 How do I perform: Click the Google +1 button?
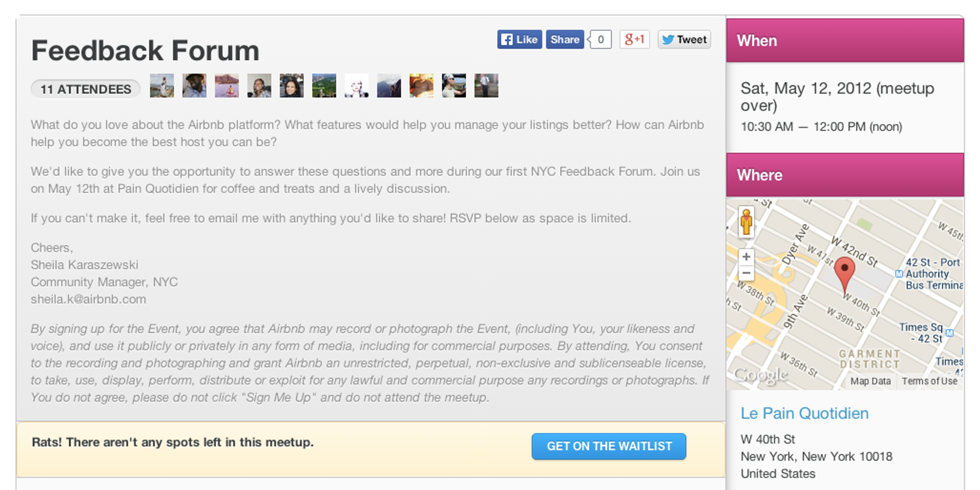pos(634,40)
